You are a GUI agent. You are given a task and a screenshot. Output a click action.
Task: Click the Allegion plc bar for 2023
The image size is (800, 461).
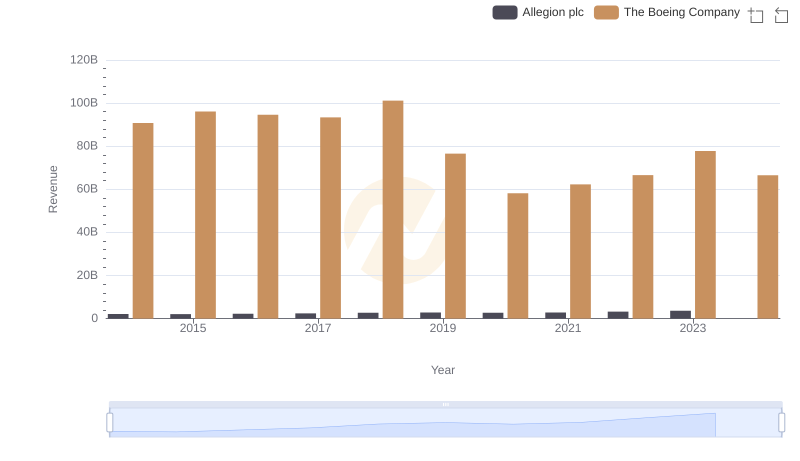click(680, 315)
